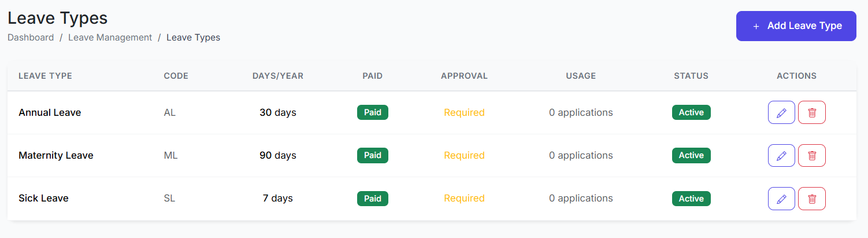Viewport: 868px width, 238px height.
Task: Click the Annual Leave usage count
Action: click(581, 112)
